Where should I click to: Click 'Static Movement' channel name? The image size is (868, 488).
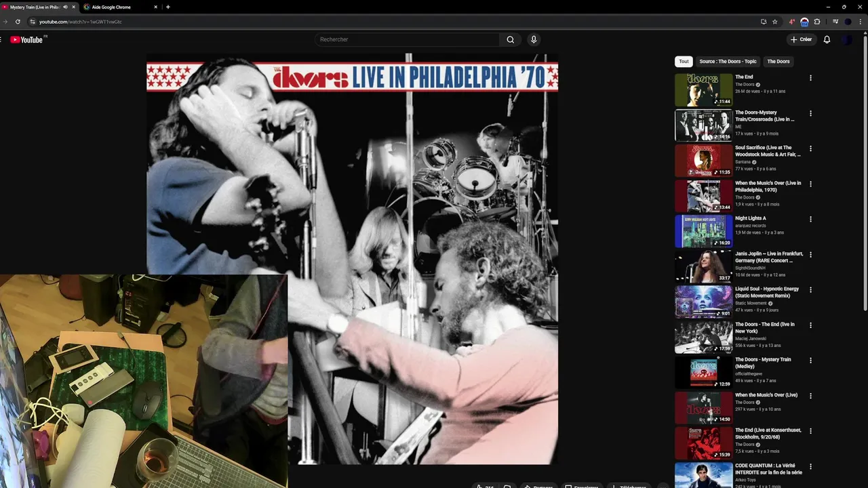pyautogui.click(x=751, y=303)
